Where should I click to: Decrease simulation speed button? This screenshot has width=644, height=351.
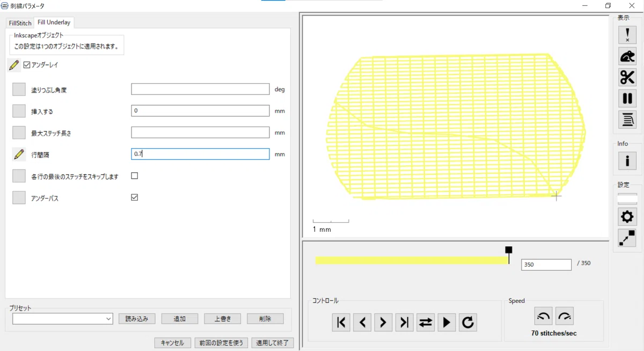544,316
